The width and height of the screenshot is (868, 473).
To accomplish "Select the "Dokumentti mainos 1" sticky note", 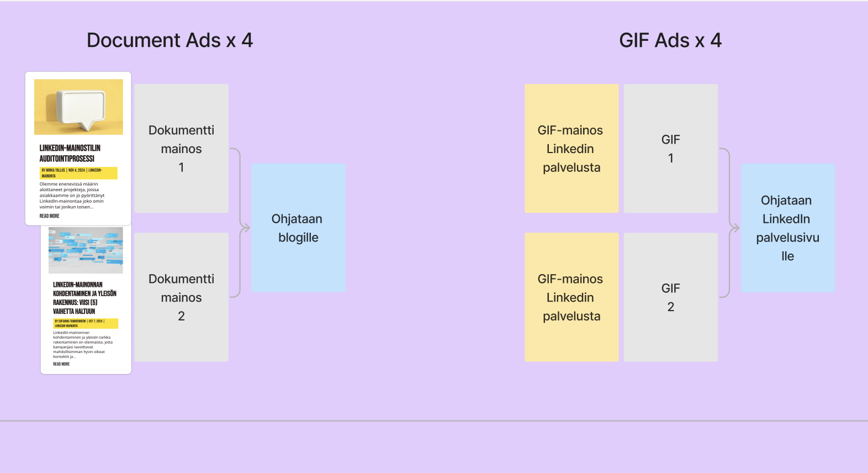I will (181, 149).
